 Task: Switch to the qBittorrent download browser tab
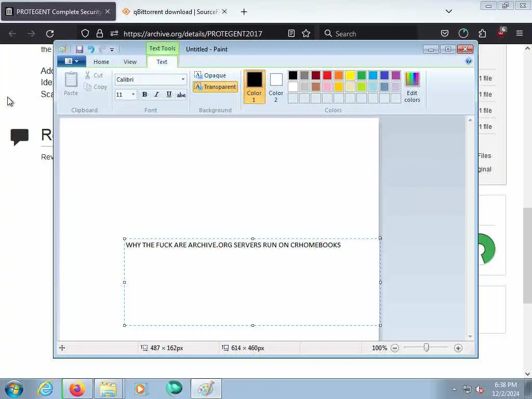click(x=176, y=12)
